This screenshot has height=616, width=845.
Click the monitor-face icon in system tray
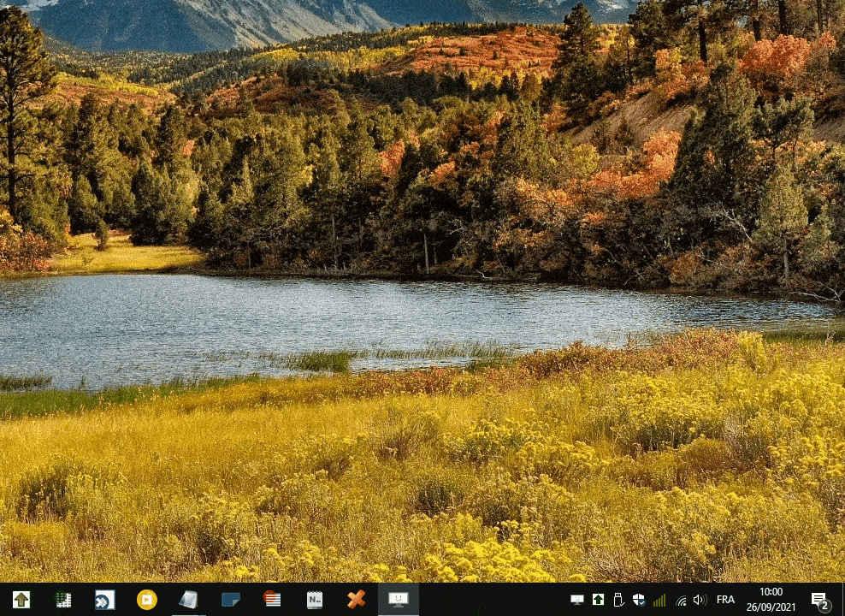pyautogui.click(x=577, y=600)
